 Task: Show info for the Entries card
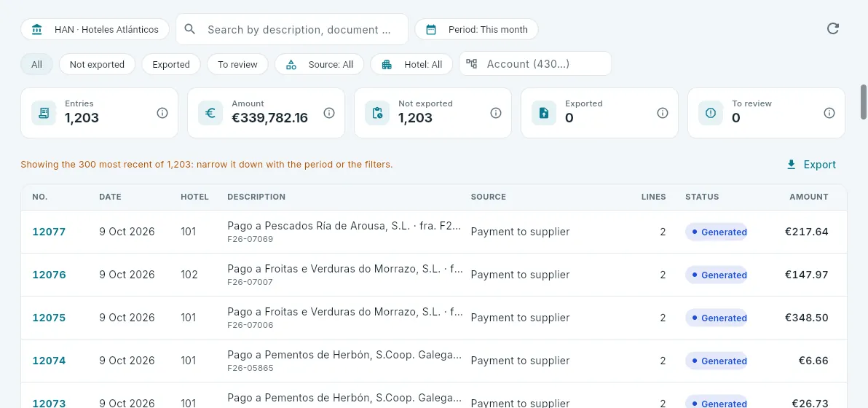coord(162,113)
